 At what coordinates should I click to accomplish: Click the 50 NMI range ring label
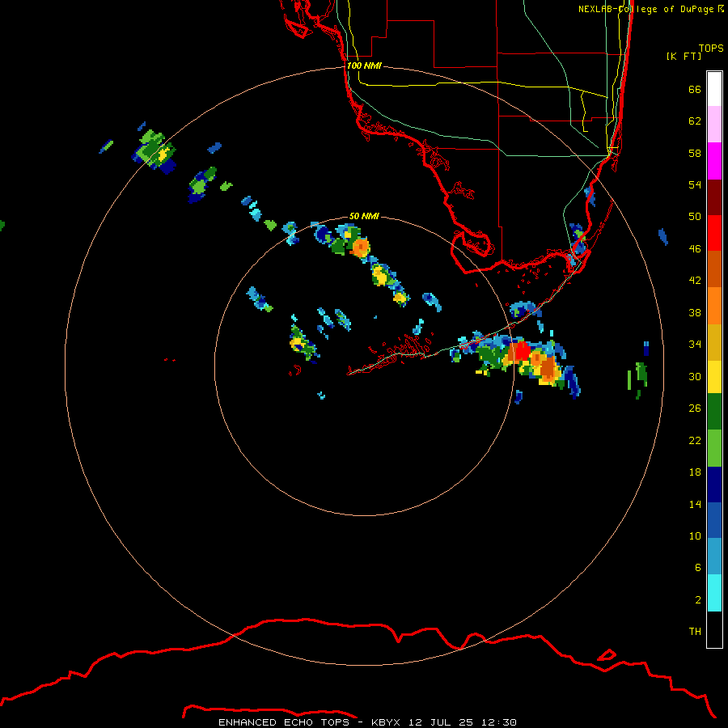364,216
